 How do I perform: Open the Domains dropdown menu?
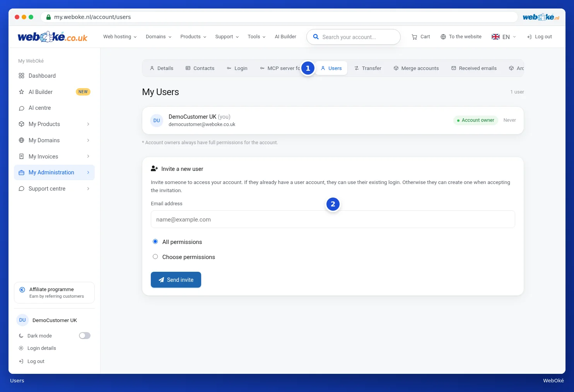159,37
